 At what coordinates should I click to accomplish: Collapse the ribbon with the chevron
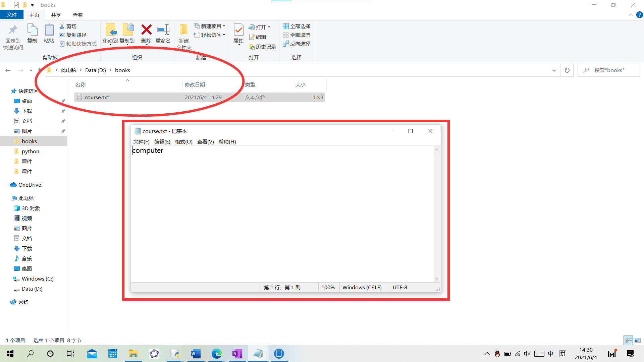[x=631, y=15]
